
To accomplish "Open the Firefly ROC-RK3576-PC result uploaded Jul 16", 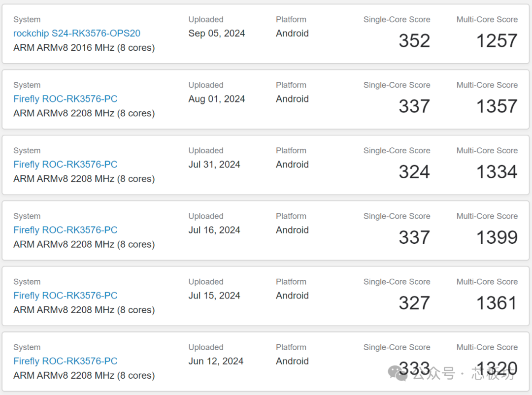I will [x=65, y=230].
